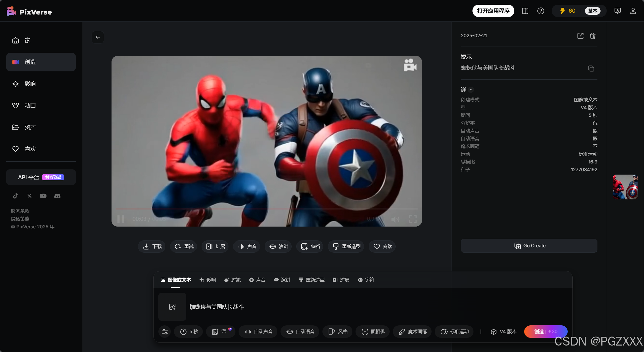Screen dimensions: 644x352
Task: Mute the video volume
Action: [395, 219]
